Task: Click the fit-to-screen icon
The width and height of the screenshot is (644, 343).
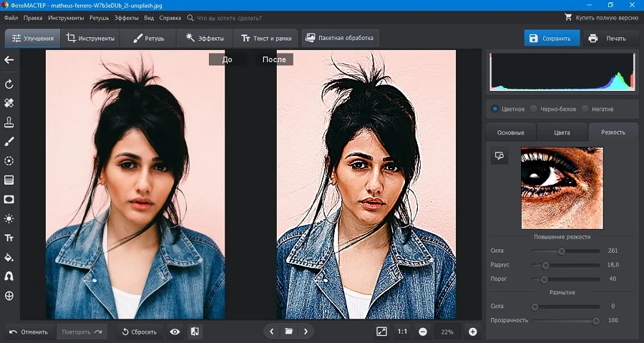Action: coord(381,332)
